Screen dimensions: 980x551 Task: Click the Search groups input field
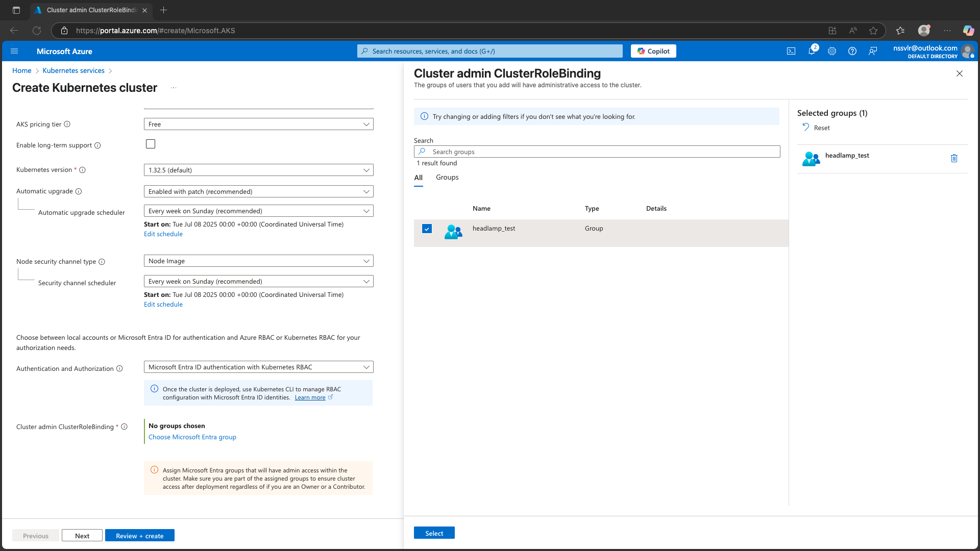pyautogui.click(x=597, y=152)
